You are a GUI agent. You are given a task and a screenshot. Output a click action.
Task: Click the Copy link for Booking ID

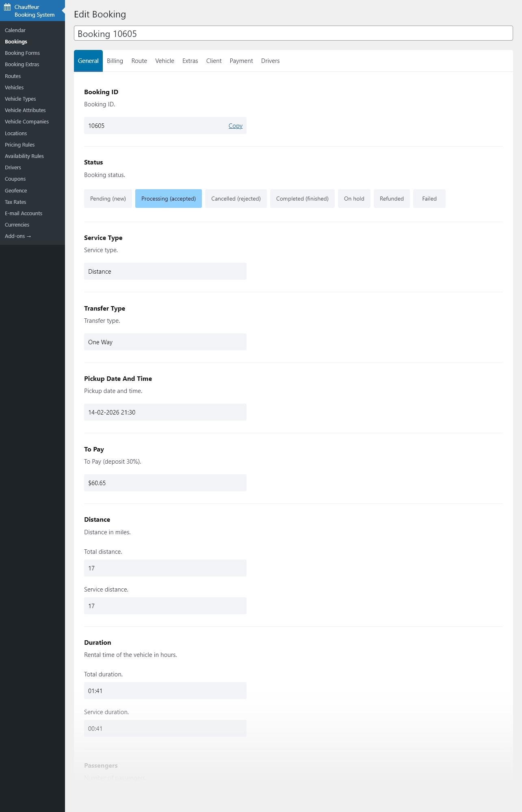pyautogui.click(x=235, y=126)
